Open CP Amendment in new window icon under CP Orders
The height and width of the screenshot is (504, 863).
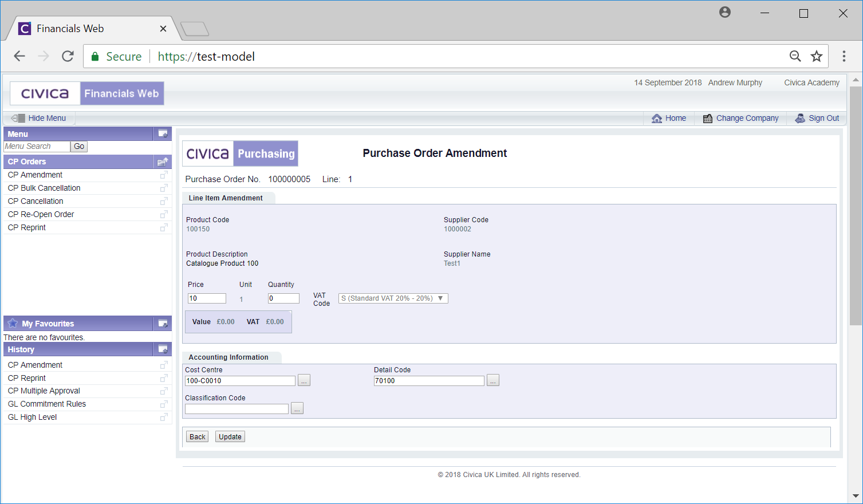coord(164,175)
